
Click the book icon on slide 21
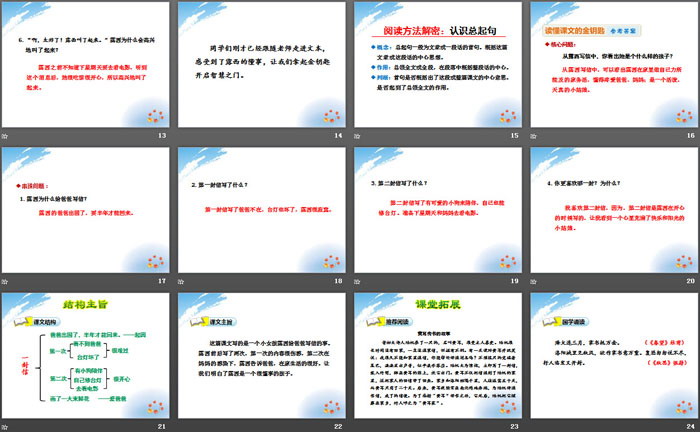(x=22, y=327)
